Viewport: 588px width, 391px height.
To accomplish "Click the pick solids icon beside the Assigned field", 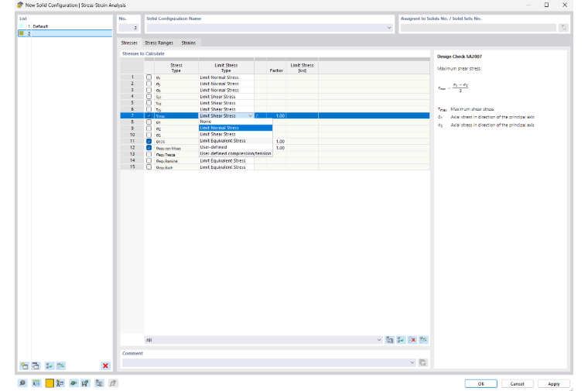I will [x=563, y=27].
